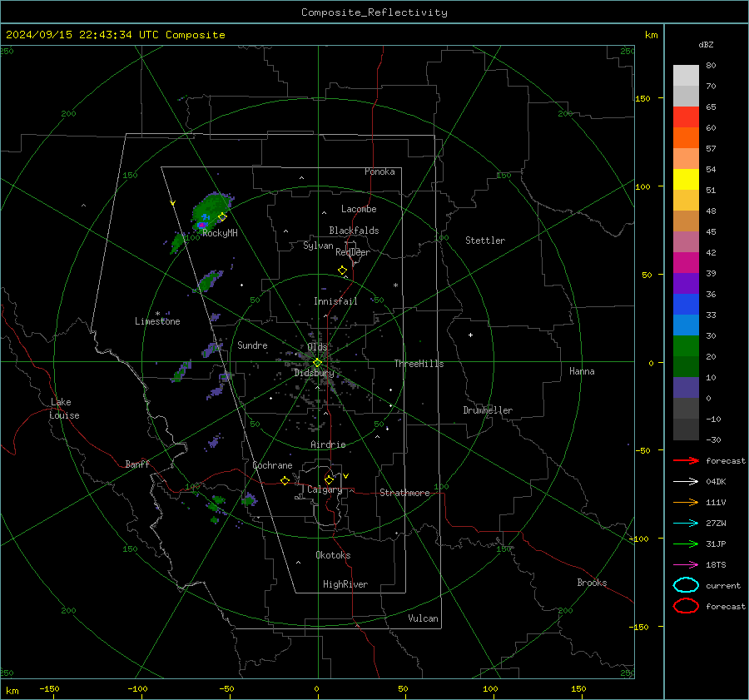Click the Drumheller city label
Viewport: 749px width, 700px height.
click(x=488, y=410)
